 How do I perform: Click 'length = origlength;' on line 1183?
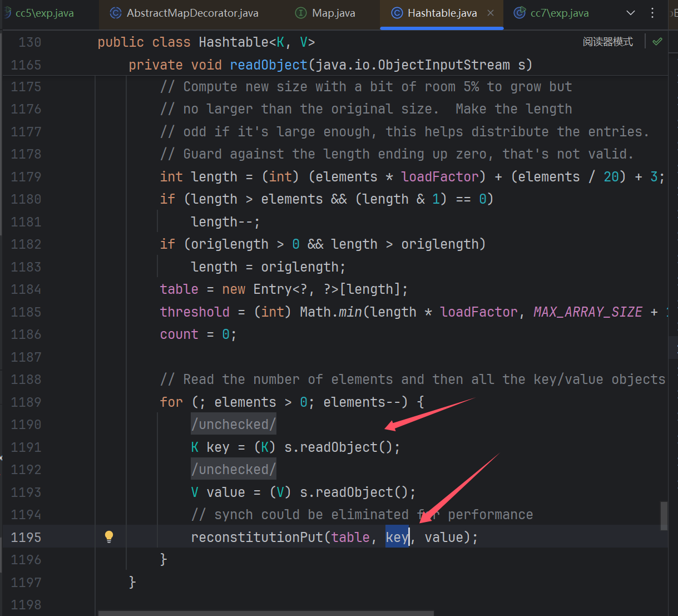268,267
